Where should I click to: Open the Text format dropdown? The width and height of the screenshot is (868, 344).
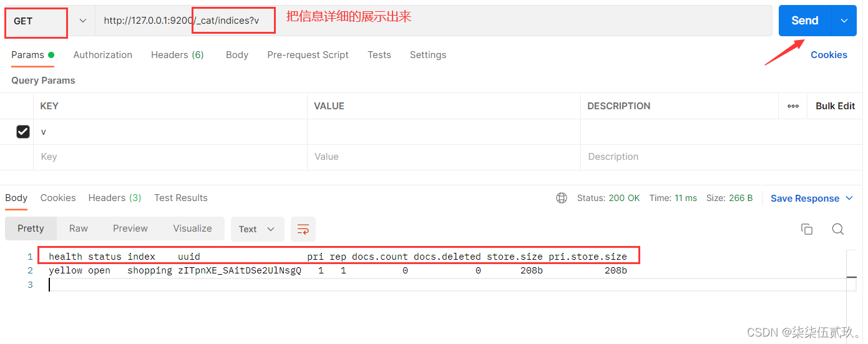[257, 229]
